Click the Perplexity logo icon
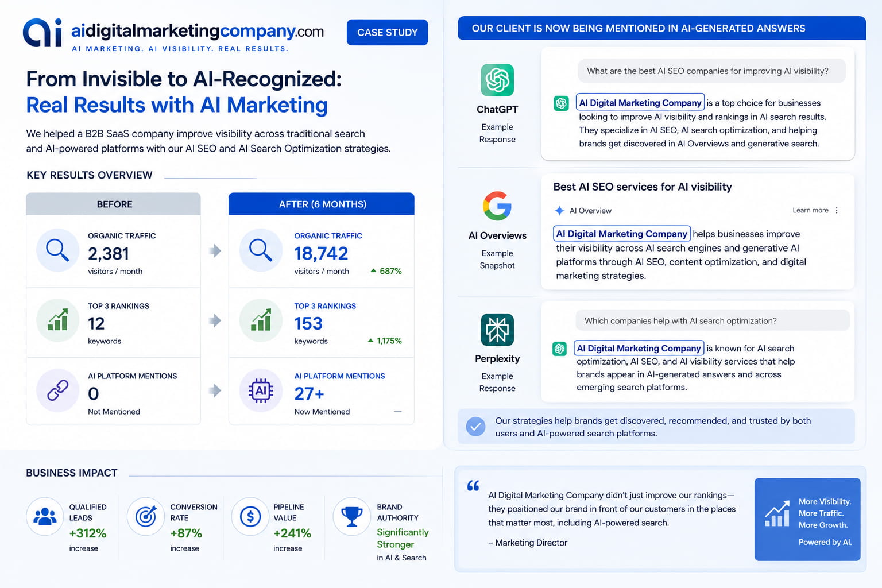882x588 pixels. (x=497, y=330)
